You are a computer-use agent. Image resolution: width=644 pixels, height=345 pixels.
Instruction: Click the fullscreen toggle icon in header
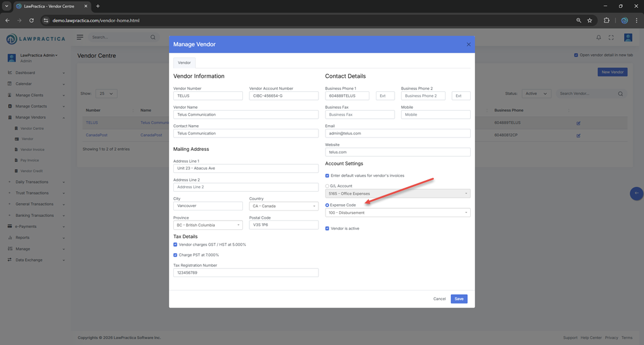coord(611,37)
